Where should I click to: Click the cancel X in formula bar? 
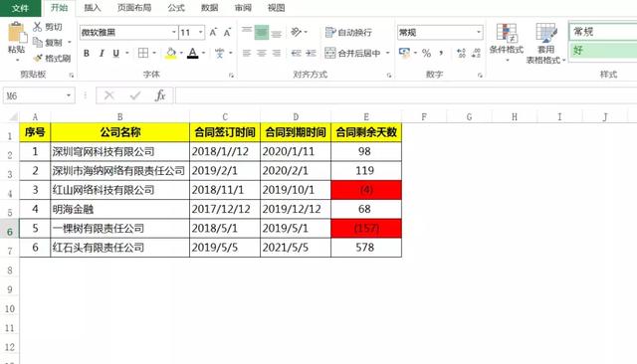[x=108, y=95]
